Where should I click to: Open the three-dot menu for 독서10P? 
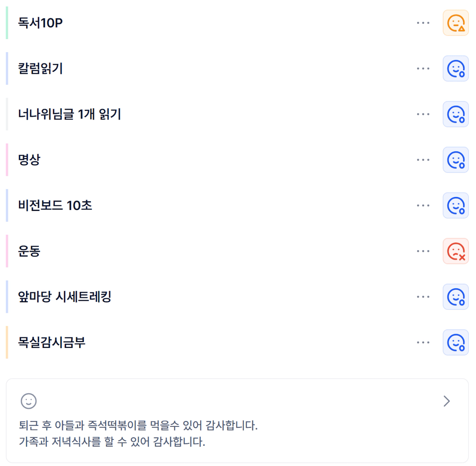click(x=423, y=23)
